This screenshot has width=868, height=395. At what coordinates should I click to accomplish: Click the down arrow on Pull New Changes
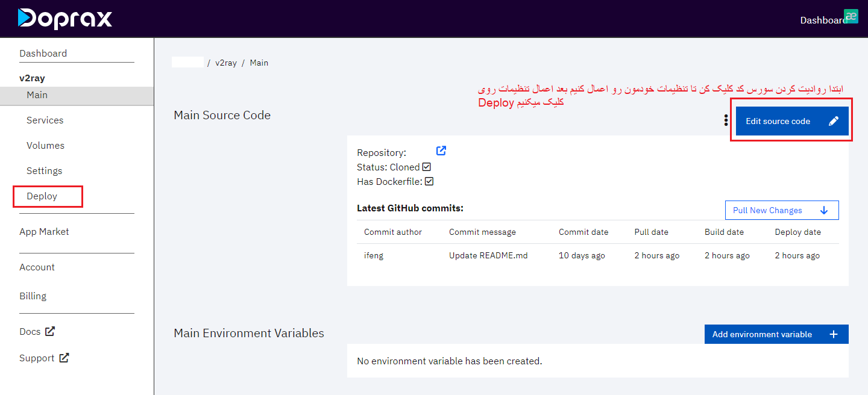[x=825, y=210]
